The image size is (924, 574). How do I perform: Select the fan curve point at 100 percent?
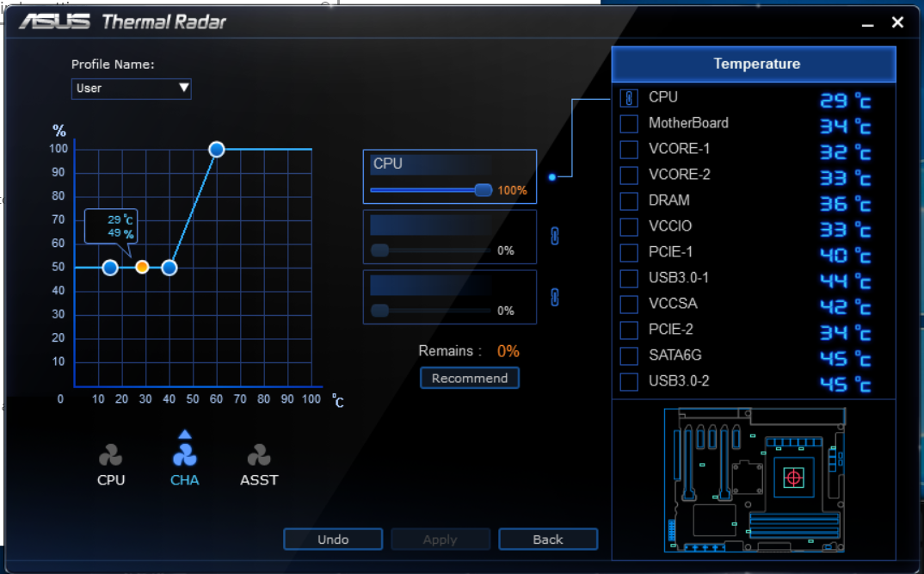[217, 149]
